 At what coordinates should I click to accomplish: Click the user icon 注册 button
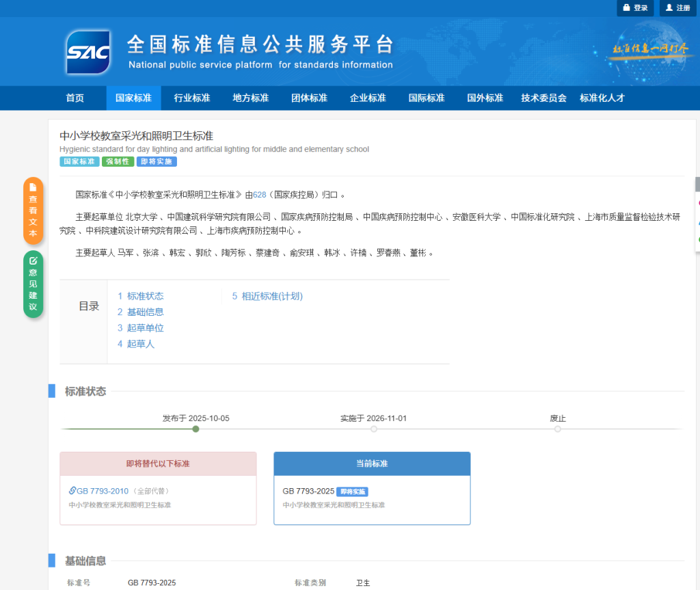677,8
